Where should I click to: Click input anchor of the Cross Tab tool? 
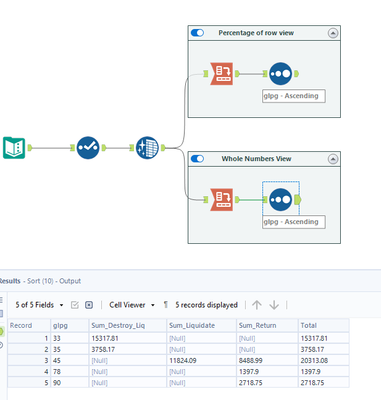(132, 148)
